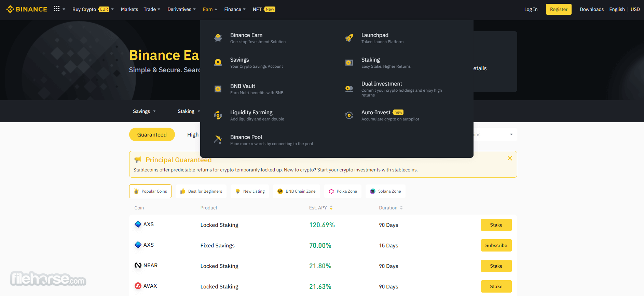Click the Product column header
644x296 pixels.
click(209, 208)
